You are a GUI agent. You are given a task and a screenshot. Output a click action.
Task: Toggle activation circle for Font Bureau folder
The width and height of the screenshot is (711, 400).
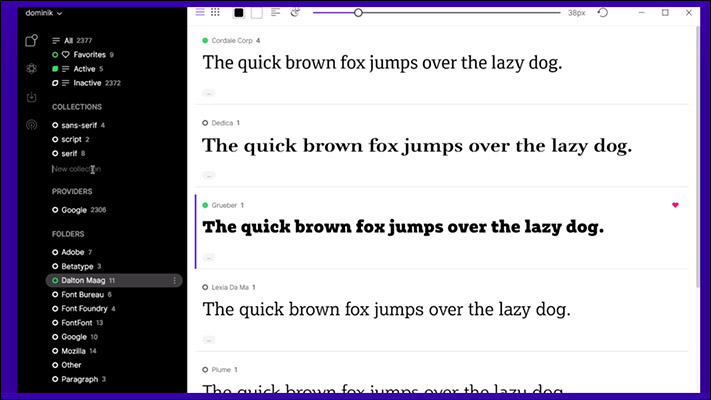pyautogui.click(x=55, y=294)
